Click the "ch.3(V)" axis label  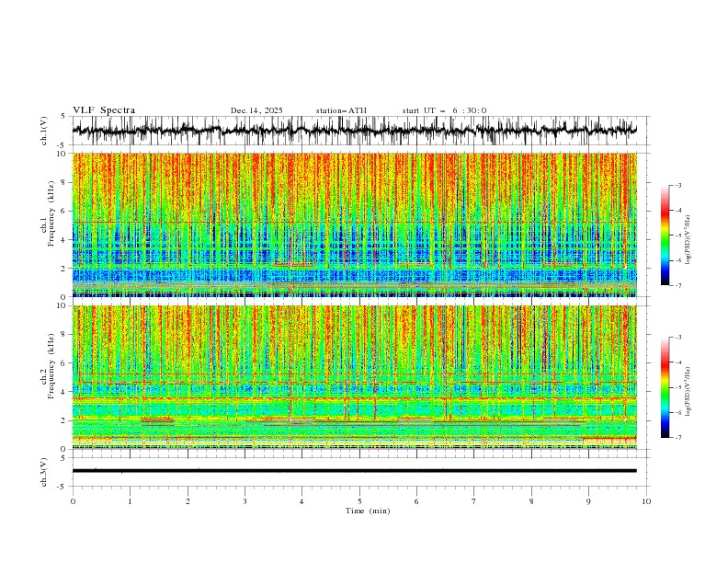pos(44,472)
